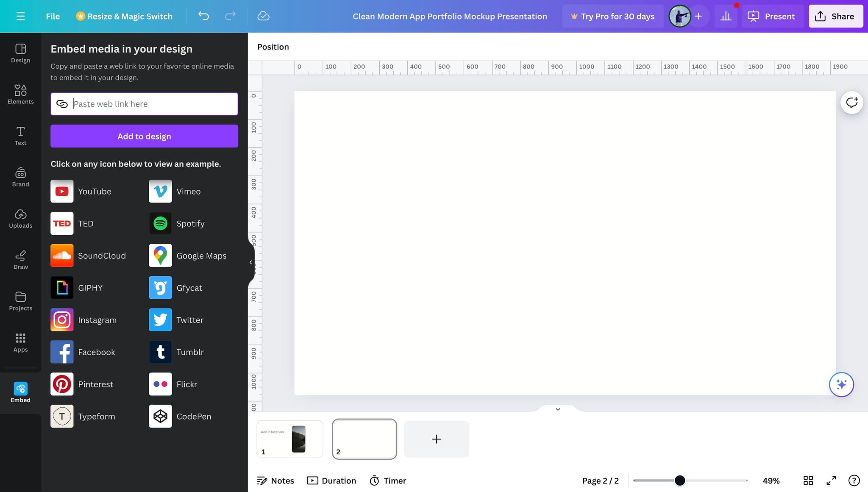Click the Undo arrow

tap(203, 16)
